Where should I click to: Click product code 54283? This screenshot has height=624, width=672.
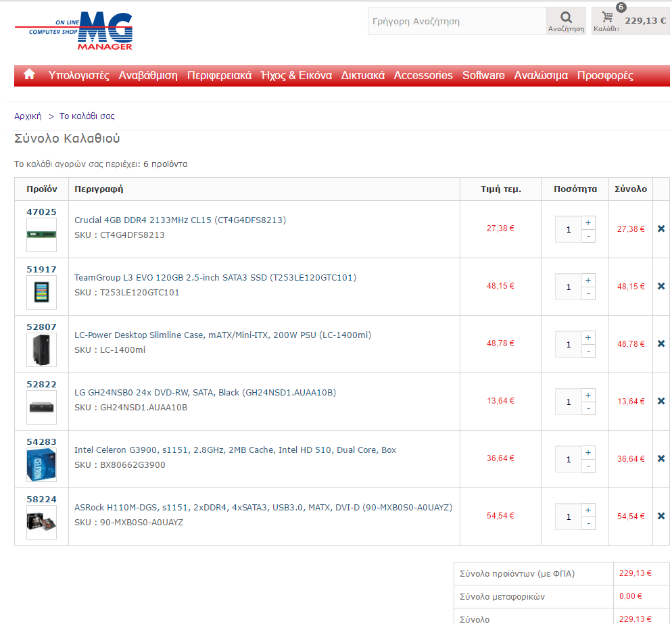click(41, 441)
